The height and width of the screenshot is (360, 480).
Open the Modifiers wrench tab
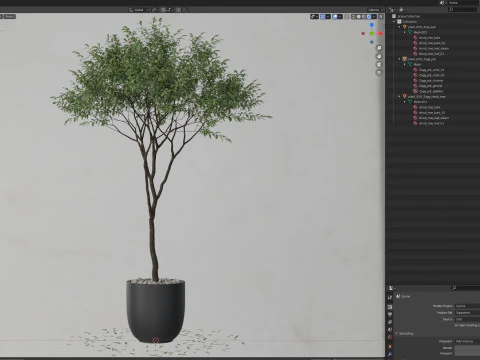pos(390,354)
